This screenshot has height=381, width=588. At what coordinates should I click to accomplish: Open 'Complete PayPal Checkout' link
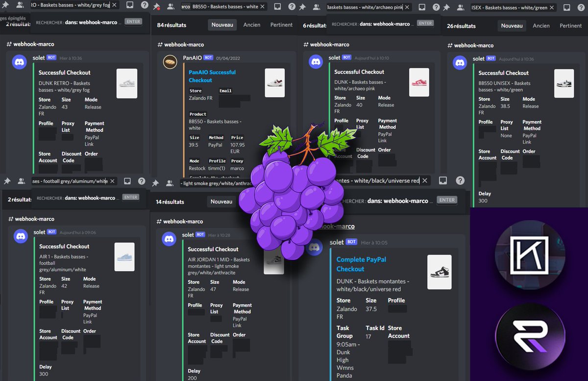pos(361,264)
